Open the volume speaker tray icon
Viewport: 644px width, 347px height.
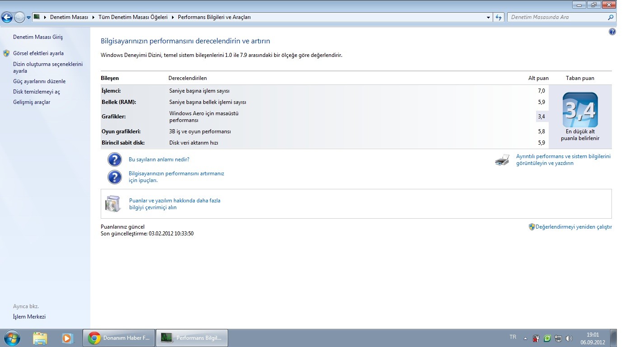[x=569, y=338]
